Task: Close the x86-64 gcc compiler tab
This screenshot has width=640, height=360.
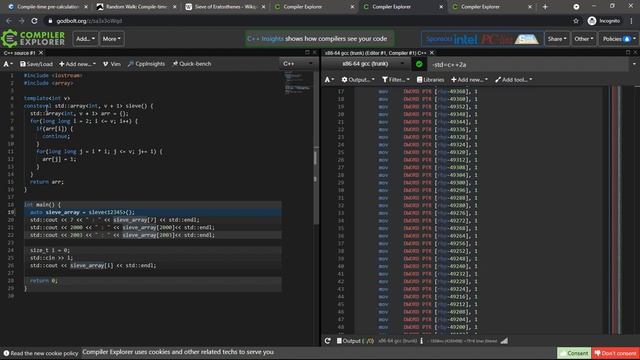Action: [432, 53]
